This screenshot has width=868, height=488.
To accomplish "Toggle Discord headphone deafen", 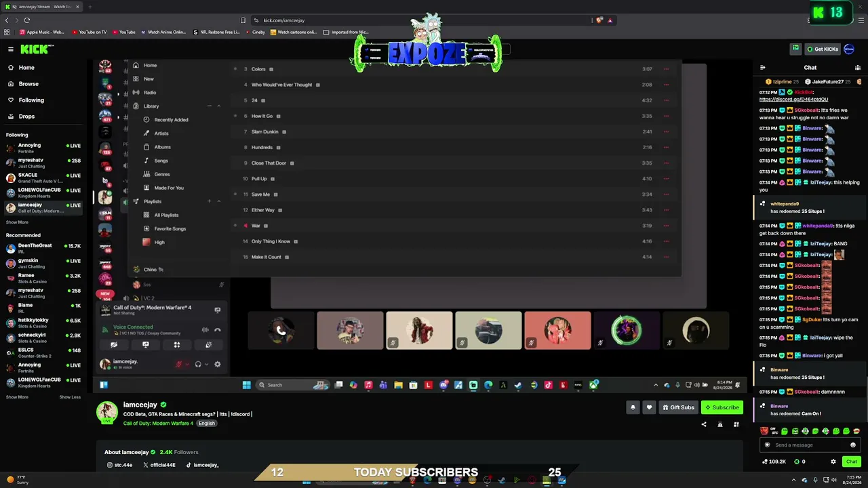I will click(198, 365).
